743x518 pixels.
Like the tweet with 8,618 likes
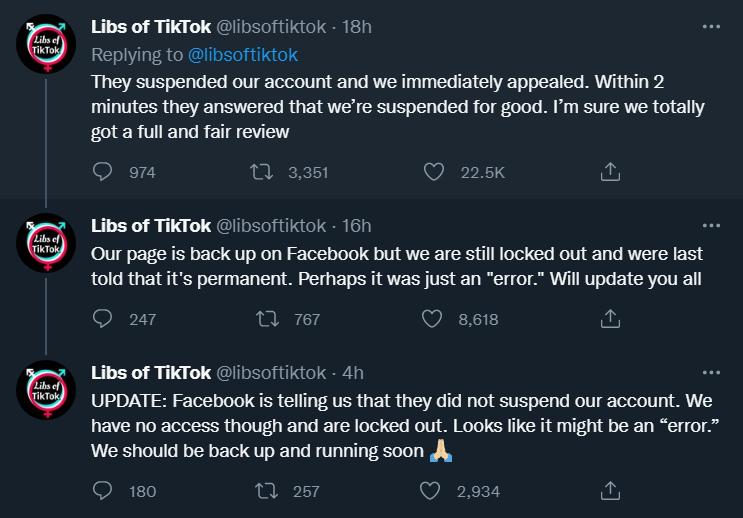click(x=432, y=318)
